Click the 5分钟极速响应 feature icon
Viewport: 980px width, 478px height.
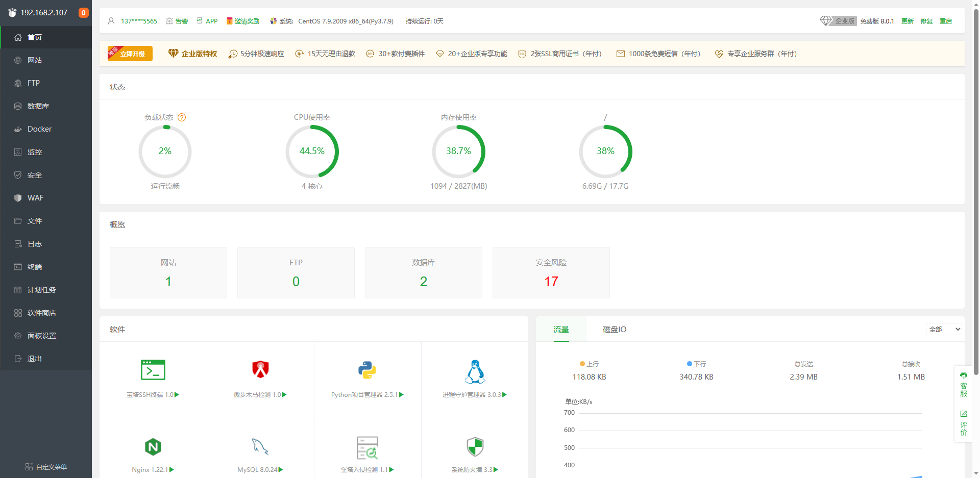(233, 54)
